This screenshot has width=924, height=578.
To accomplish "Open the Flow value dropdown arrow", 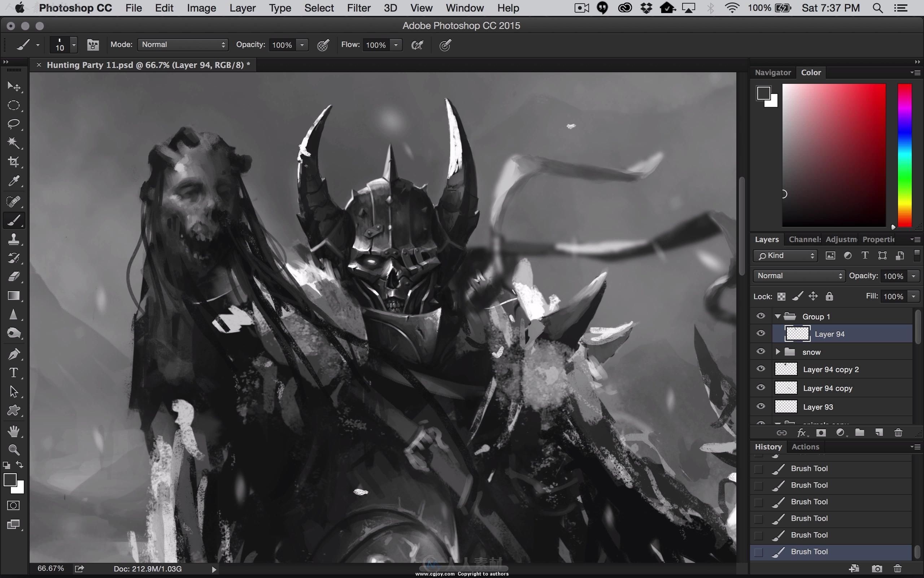I will [396, 45].
